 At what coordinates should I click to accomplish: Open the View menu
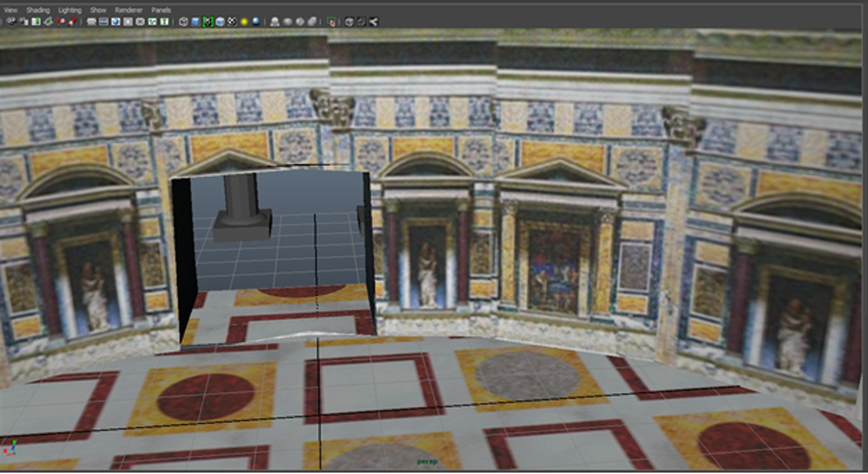(10, 10)
